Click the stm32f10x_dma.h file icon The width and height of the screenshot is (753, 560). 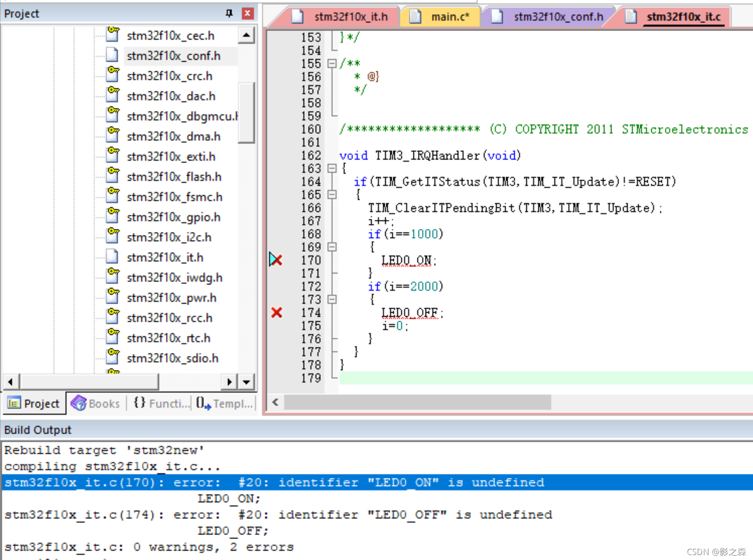112,135
